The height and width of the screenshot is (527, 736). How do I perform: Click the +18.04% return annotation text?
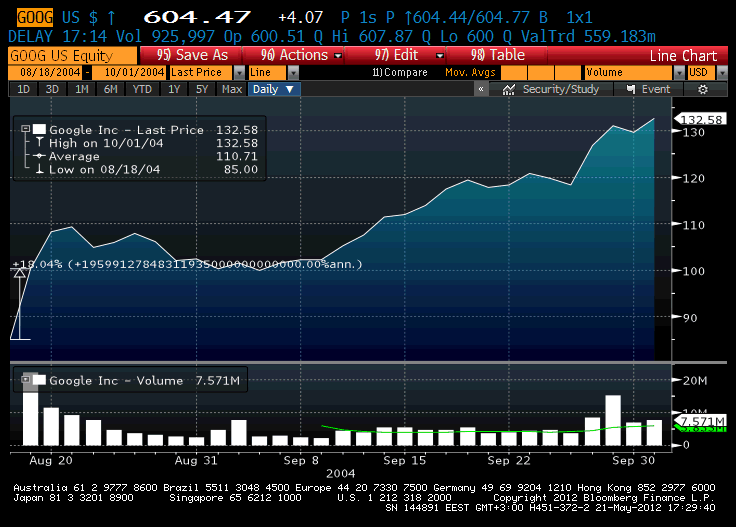187,264
